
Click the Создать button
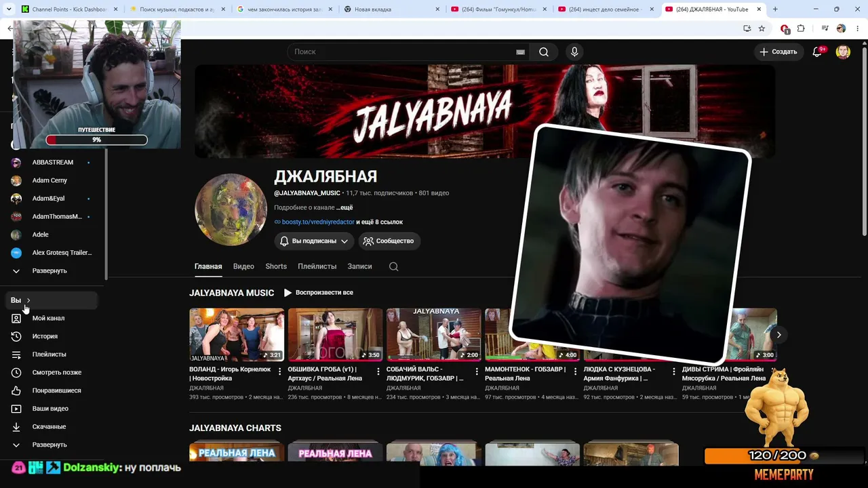(x=778, y=52)
